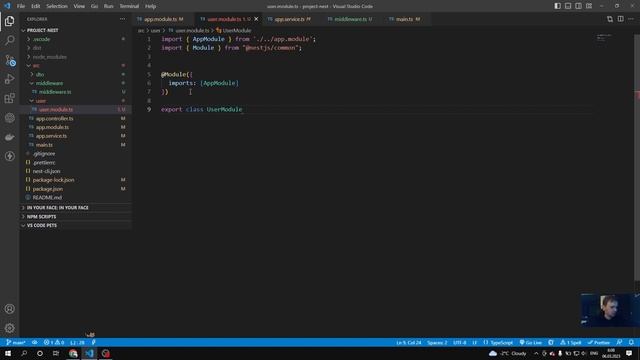Collapse the user folder
This screenshot has height=360, width=640.
76,101
